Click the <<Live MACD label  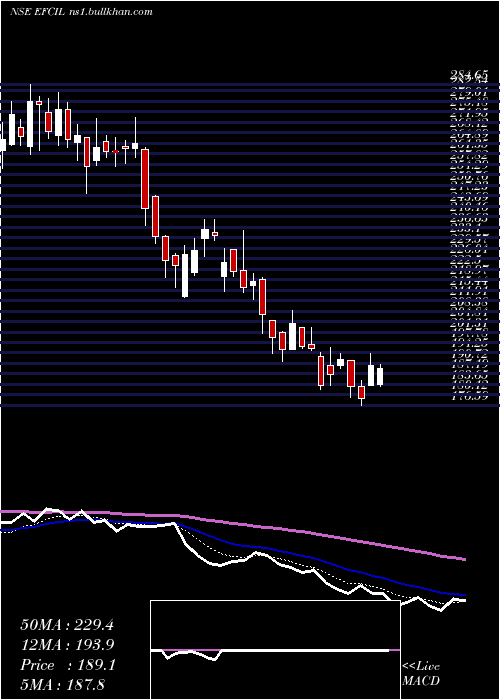pyautogui.click(x=421, y=674)
